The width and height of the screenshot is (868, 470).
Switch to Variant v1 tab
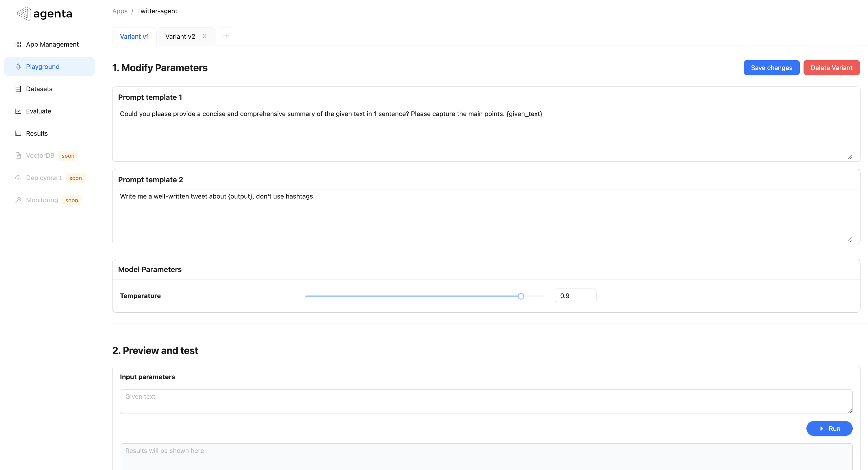pos(134,36)
